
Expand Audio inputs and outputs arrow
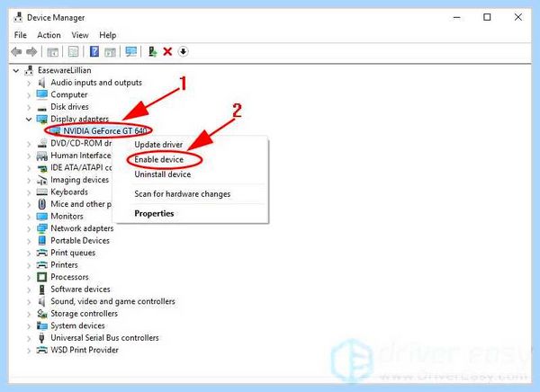tap(29, 83)
